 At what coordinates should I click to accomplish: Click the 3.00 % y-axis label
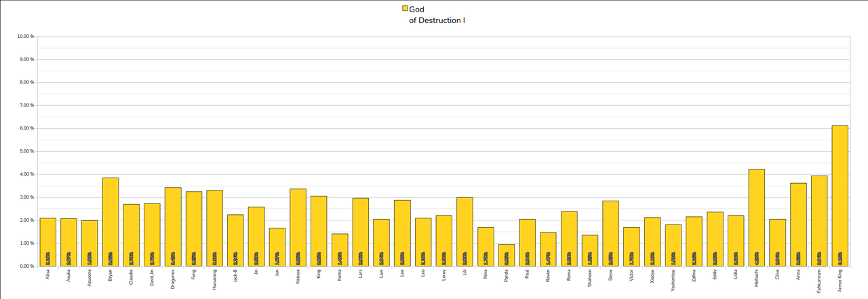[x=26, y=197]
